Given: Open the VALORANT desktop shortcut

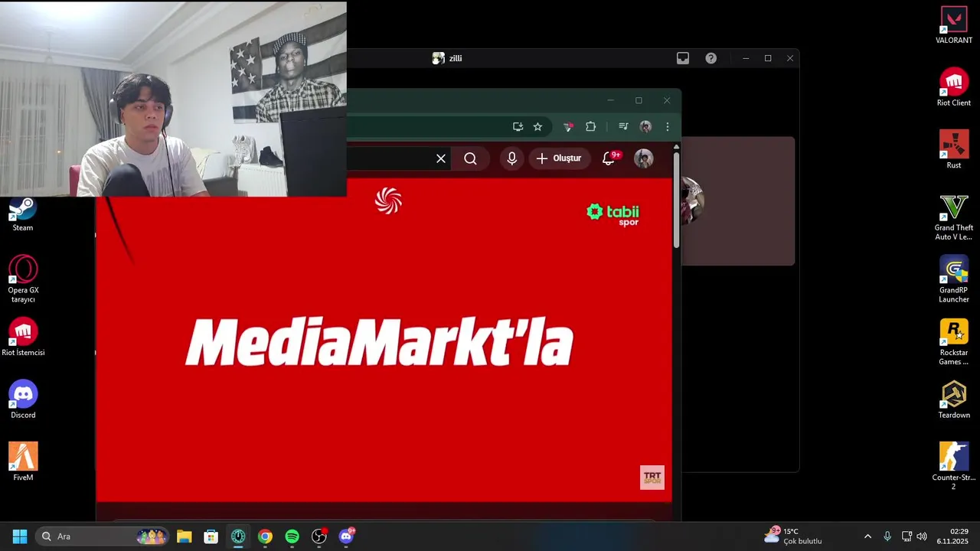Looking at the screenshot, I should pyautogui.click(x=953, y=25).
